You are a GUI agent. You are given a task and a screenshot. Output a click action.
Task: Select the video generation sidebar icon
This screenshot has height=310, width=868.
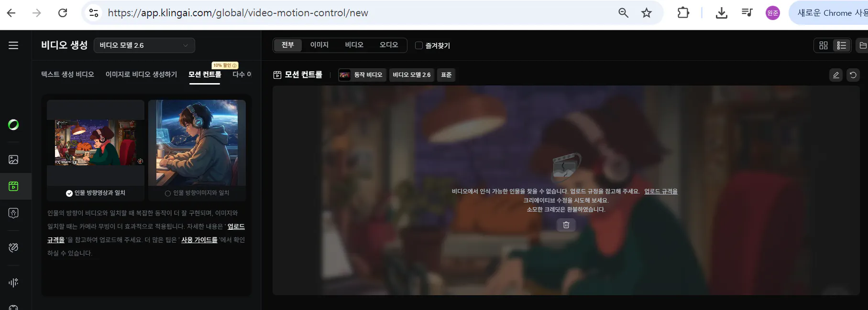point(13,186)
